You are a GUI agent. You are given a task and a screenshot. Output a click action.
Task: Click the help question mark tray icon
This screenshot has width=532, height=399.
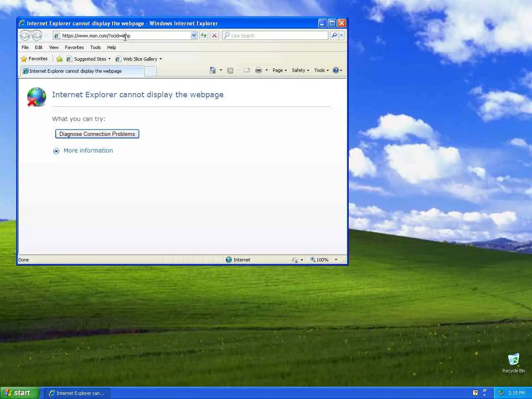pyautogui.click(x=475, y=393)
